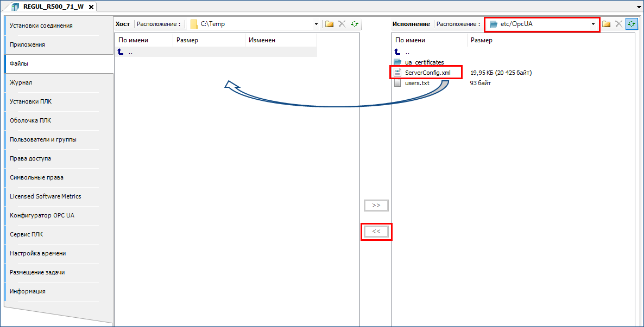Image resolution: width=644 pixels, height=327 pixels.
Task: Create new folder in runtime panel
Action: [607, 24]
